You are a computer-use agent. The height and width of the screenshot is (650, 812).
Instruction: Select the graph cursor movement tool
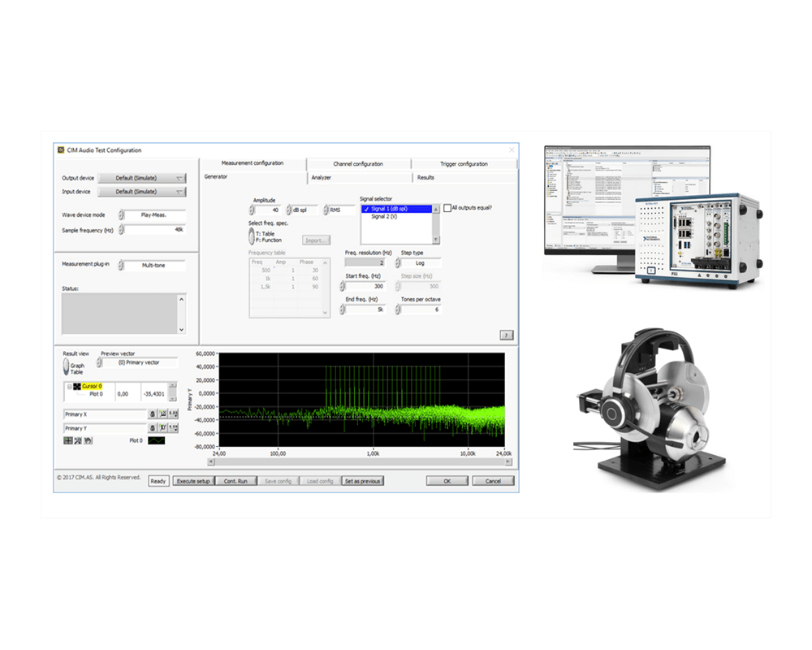coord(68,440)
